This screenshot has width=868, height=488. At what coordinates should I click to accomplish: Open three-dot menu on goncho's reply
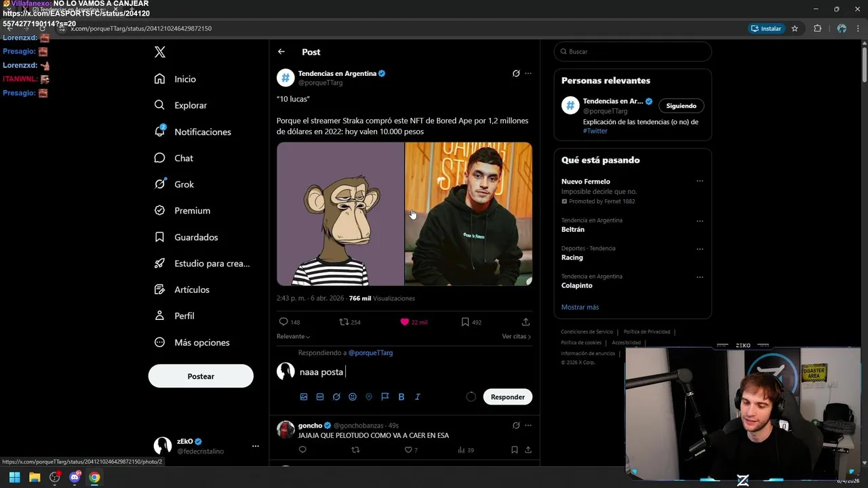click(x=528, y=425)
